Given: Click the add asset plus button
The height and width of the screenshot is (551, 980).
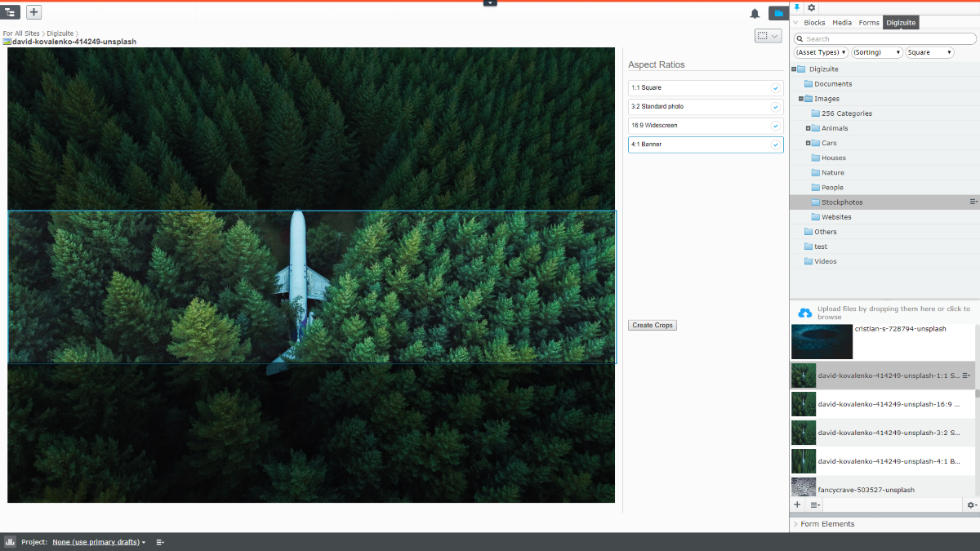Looking at the screenshot, I should pyautogui.click(x=798, y=505).
